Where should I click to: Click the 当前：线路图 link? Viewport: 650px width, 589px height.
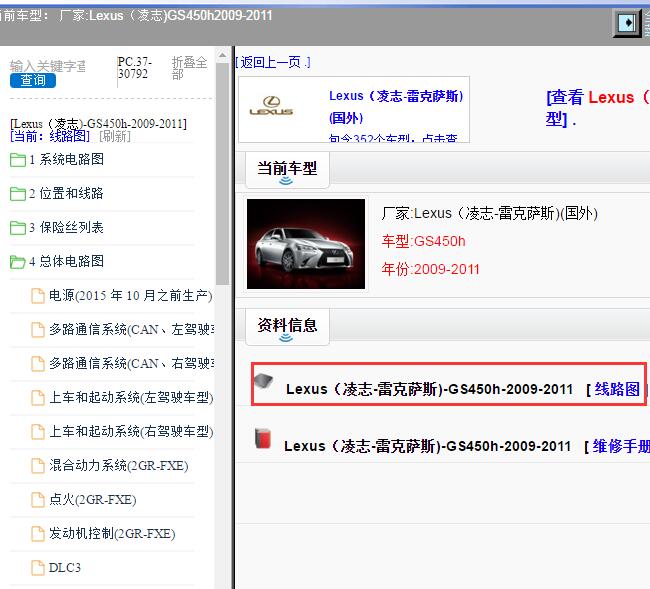50,136
